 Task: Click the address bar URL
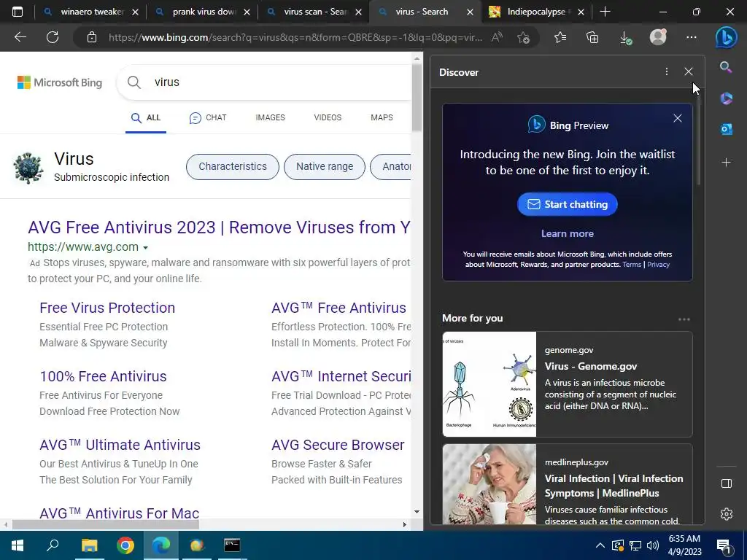pos(295,37)
